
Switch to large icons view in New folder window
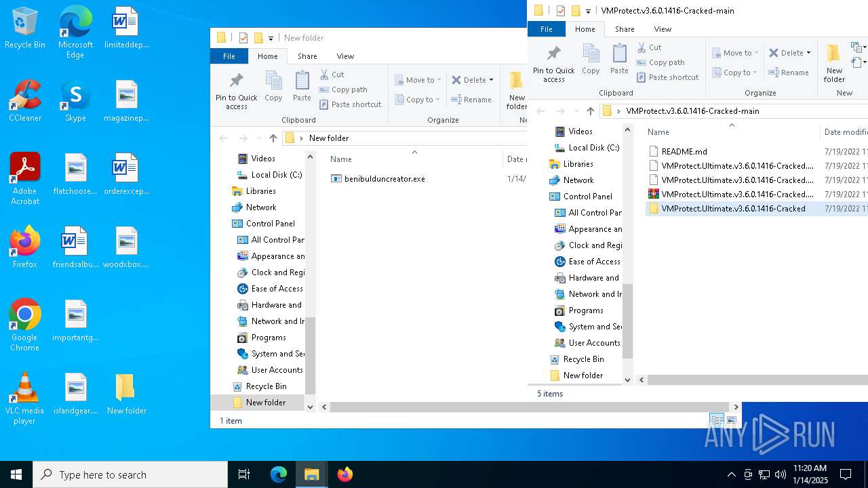click(732, 421)
